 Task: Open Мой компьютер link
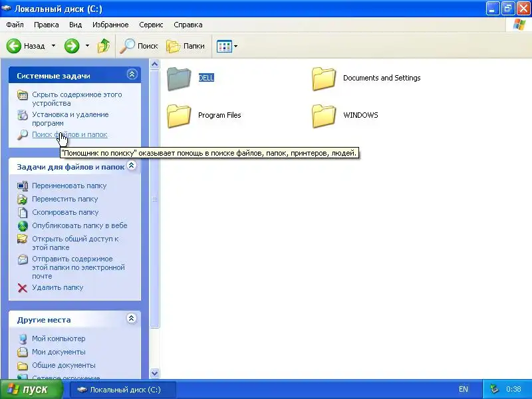click(x=59, y=338)
